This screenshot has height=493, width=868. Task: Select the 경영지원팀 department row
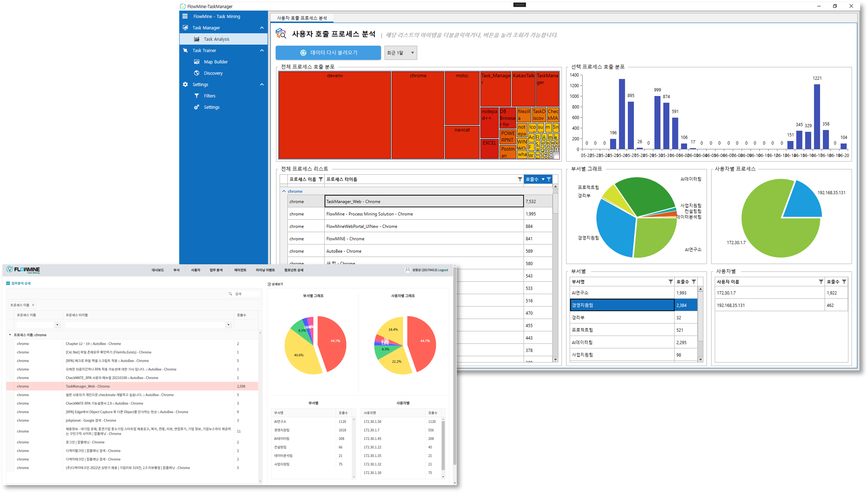coord(633,305)
